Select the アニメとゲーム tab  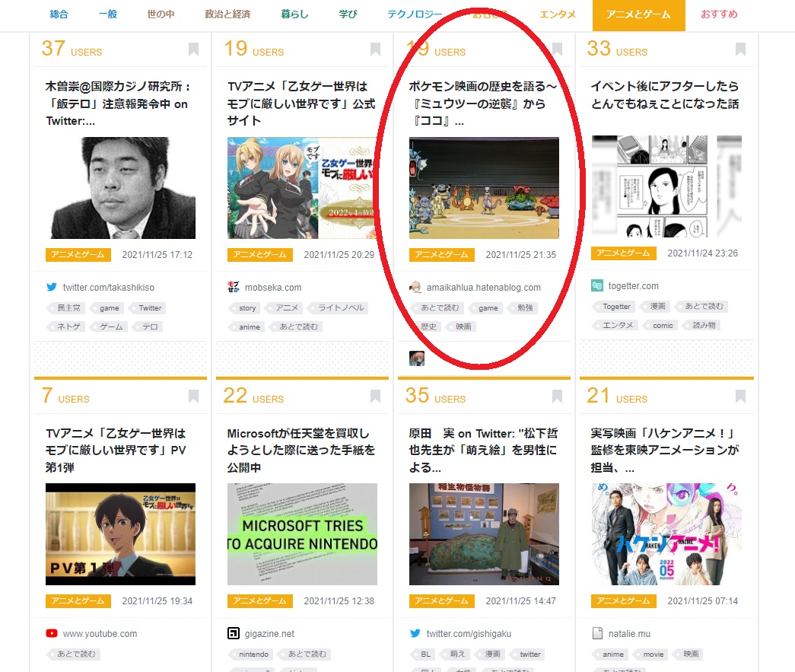pyautogui.click(x=639, y=15)
